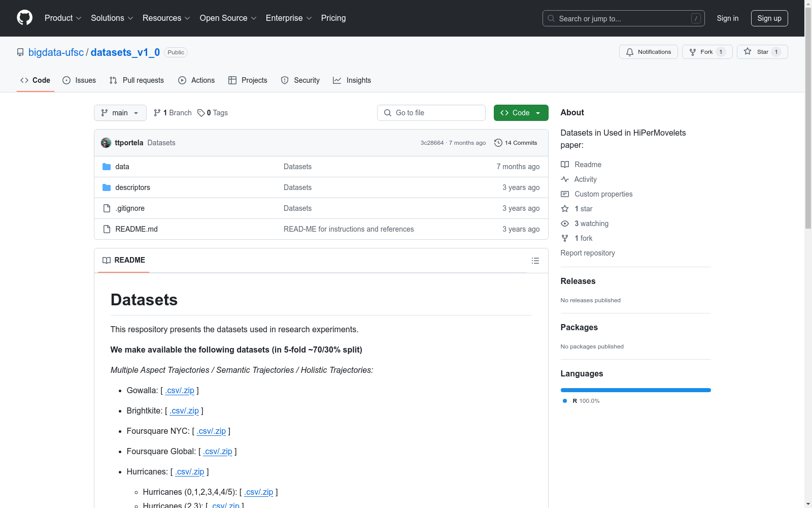Open the datasets_v1_0 repository link
Image resolution: width=812 pixels, height=508 pixels.
pos(125,52)
